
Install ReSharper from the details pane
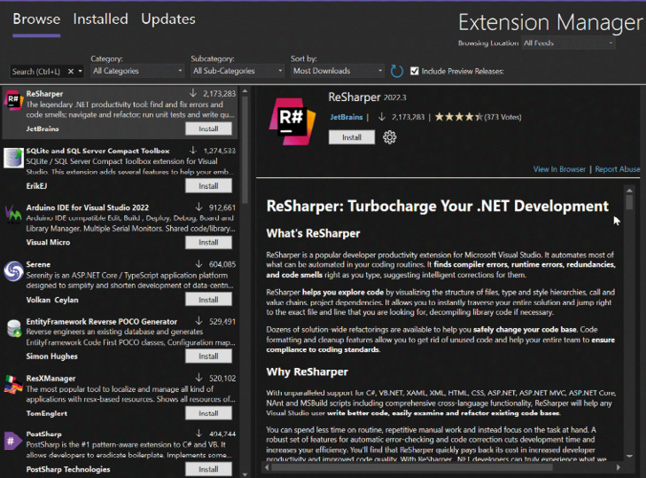pos(352,137)
